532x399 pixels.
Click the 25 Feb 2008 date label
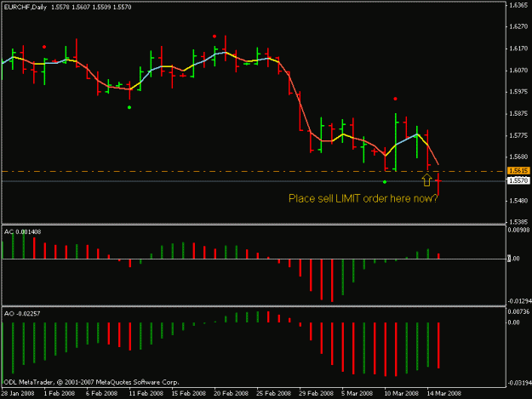tap(273, 393)
